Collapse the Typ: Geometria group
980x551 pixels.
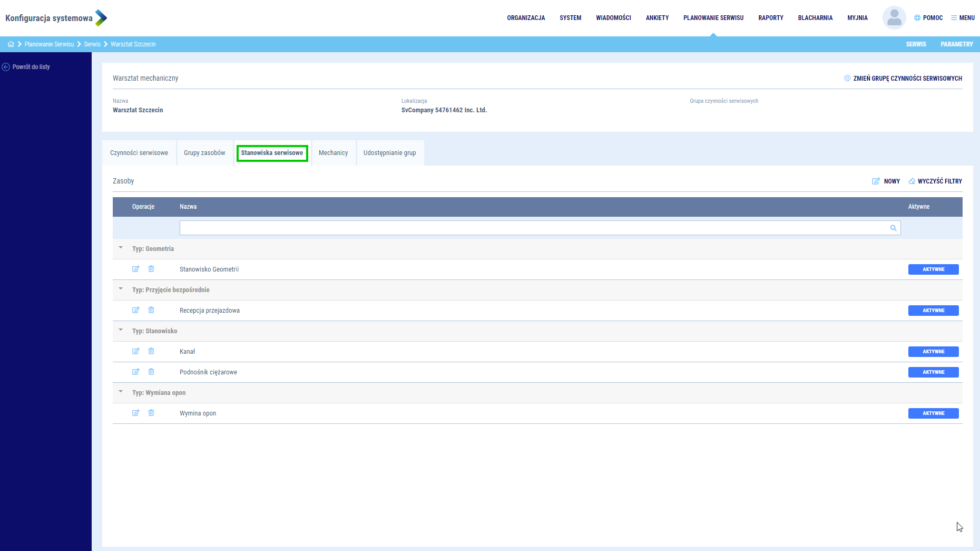click(x=121, y=248)
